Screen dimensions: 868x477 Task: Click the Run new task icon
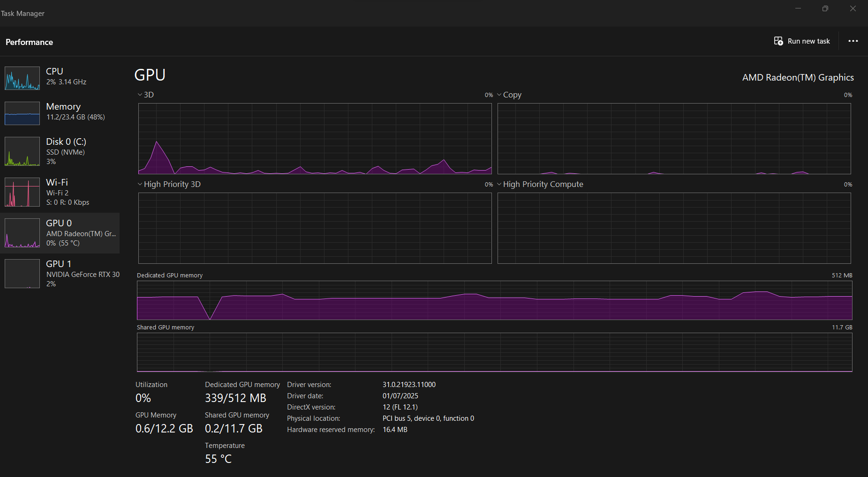[x=778, y=41]
